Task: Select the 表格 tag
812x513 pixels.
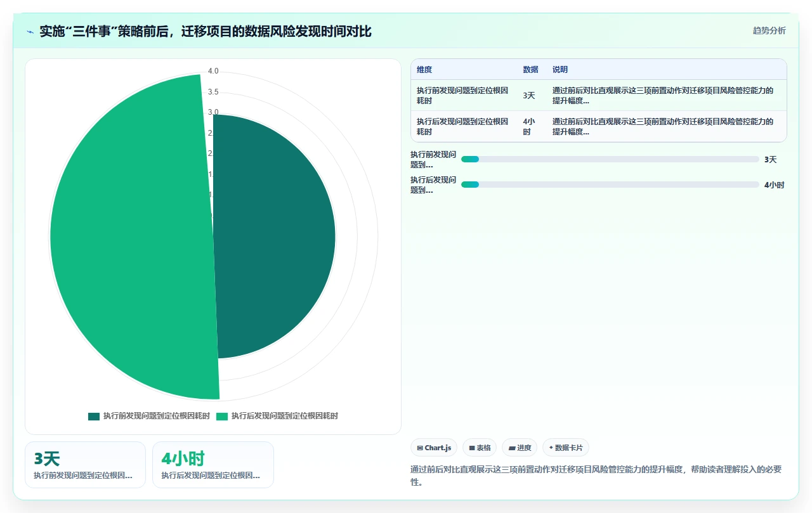Action: (480, 448)
